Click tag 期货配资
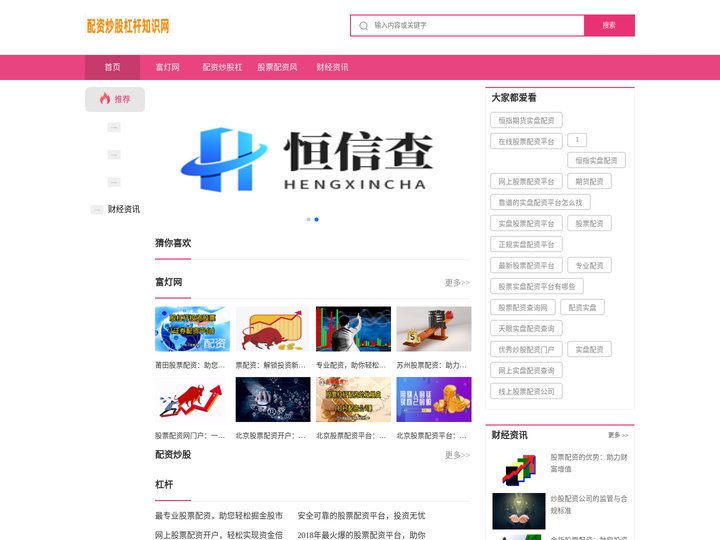This screenshot has width=720, height=540. [590, 181]
